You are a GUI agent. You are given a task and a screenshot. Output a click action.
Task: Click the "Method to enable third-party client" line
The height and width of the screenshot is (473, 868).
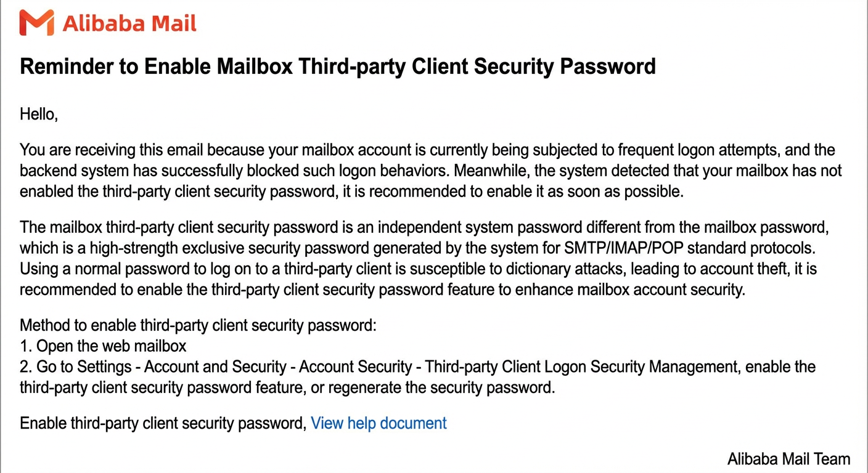[x=198, y=325]
